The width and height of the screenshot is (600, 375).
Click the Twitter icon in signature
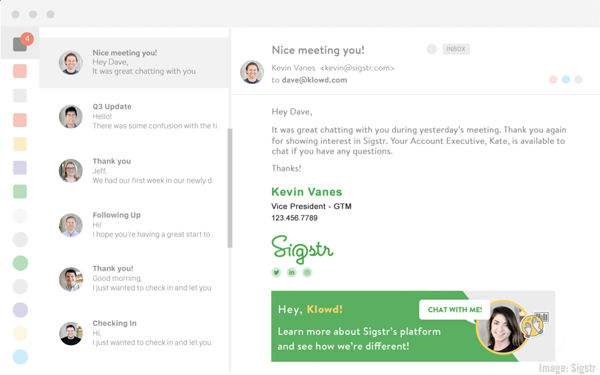(276, 272)
